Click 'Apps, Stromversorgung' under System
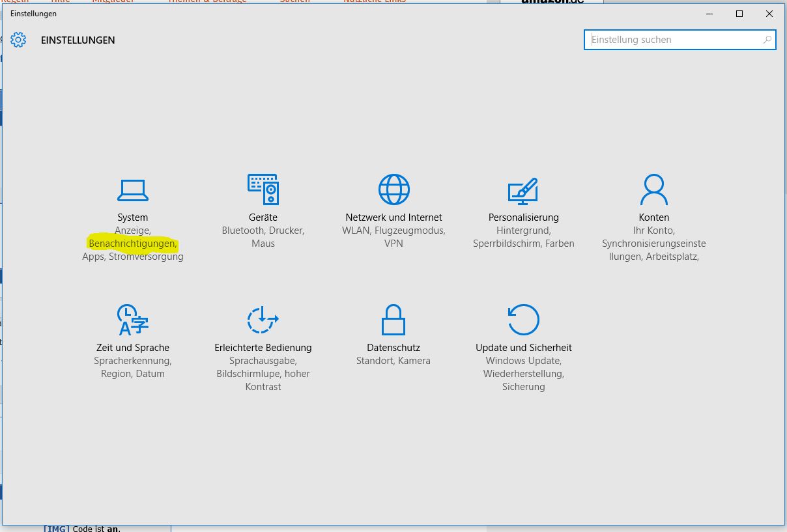Screen dimensions: 787x532 (x=133, y=257)
